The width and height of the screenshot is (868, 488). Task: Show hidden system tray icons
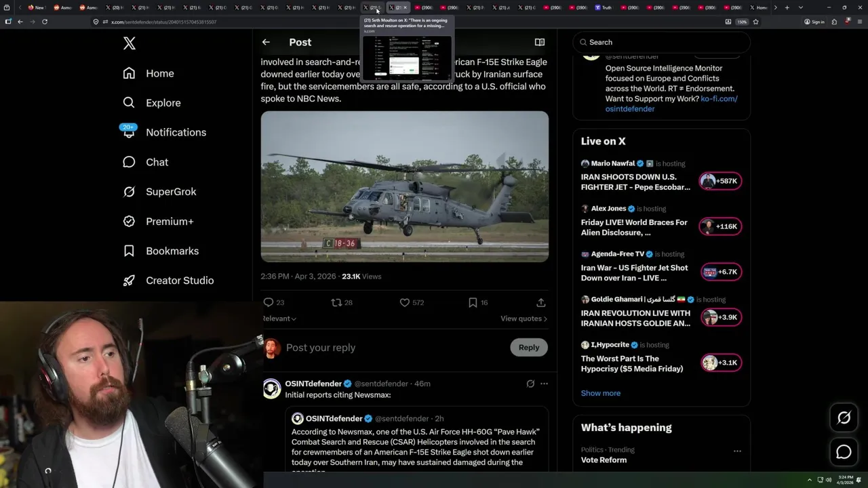(x=809, y=480)
